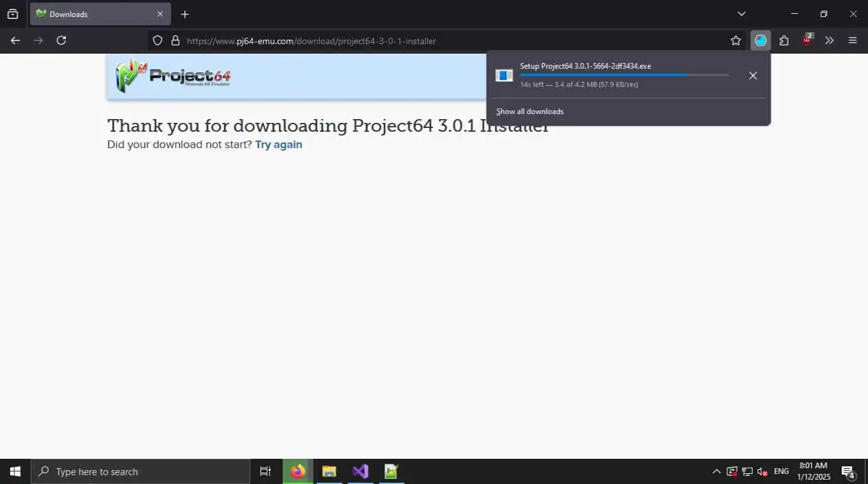Open Visual Studio from the taskbar
This screenshot has height=484, width=868.
coord(360,471)
